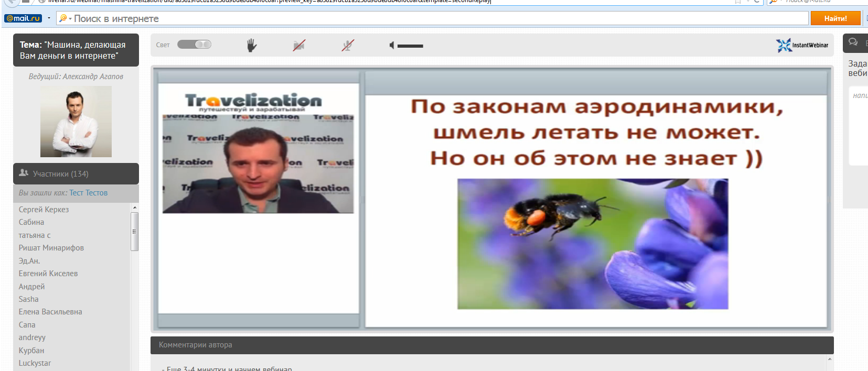Click the crossed-out camera icon
Screen dimensions: 868x371
pyautogui.click(x=299, y=46)
